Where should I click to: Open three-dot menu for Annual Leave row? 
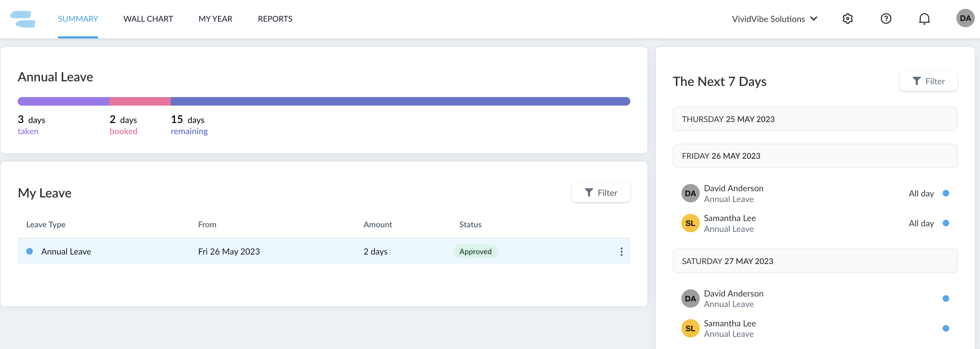621,252
